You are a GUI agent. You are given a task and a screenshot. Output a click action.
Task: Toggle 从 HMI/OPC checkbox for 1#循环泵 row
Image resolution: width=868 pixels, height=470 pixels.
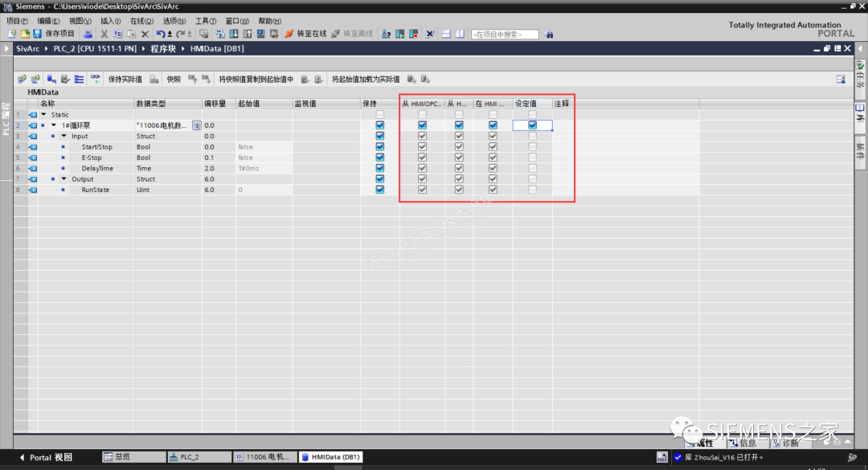tap(423, 125)
